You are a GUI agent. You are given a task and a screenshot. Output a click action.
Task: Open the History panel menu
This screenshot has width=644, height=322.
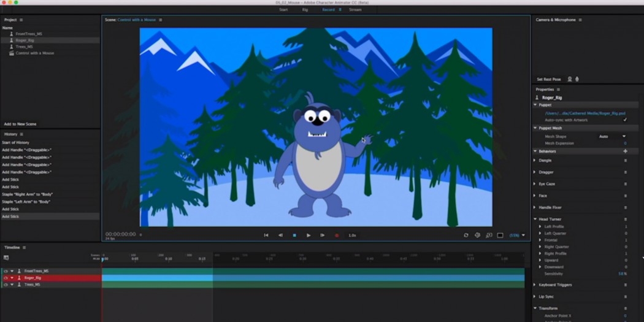(21, 134)
